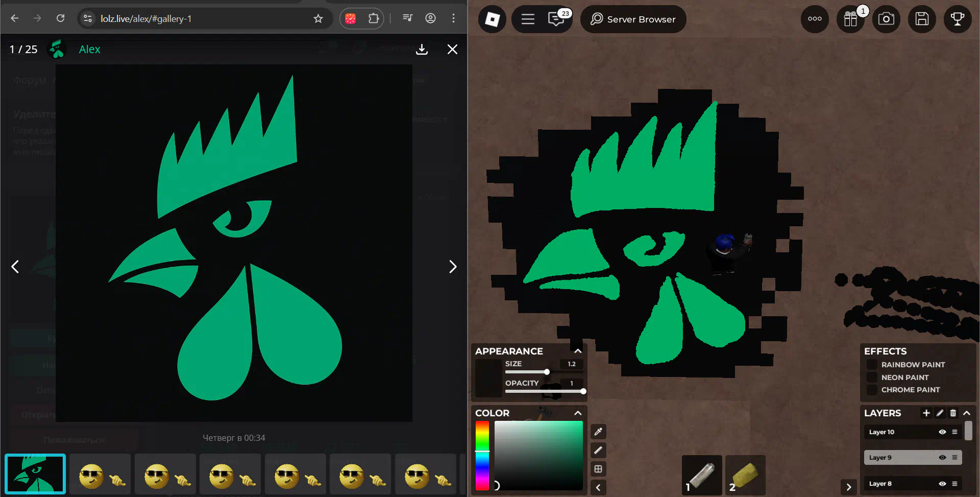Delete the selected layer with trash icon

953,413
